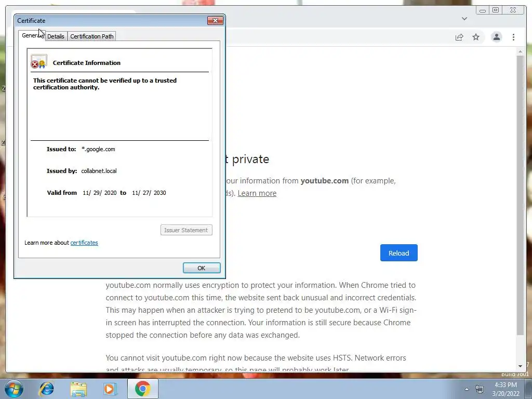The height and width of the screenshot is (399, 532).
Task: Open the Windows Start menu
Action: click(14, 389)
